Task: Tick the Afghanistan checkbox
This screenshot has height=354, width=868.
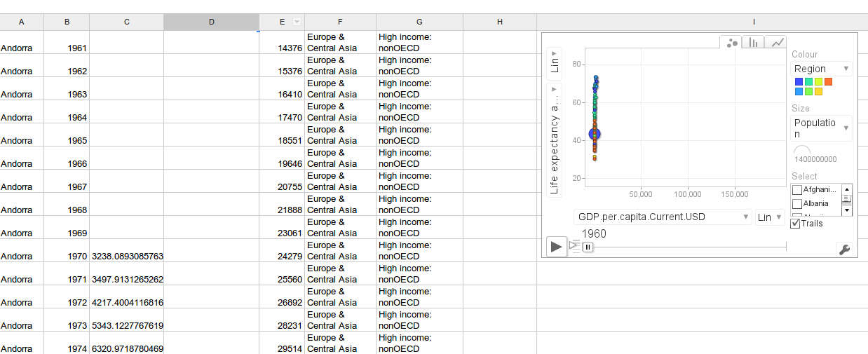Action: pyautogui.click(x=797, y=190)
